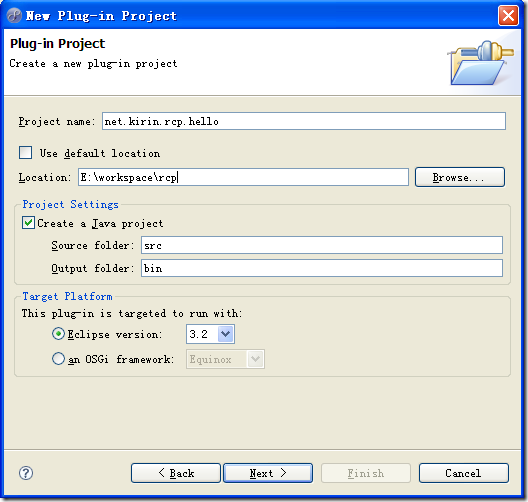Enable Use default location checkbox

coord(26,153)
